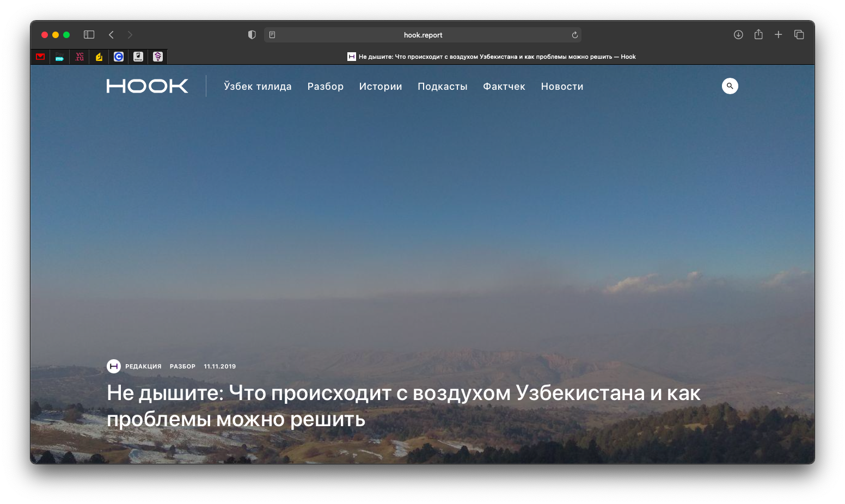Reload the hook.report page
845x504 pixels.
574,35
